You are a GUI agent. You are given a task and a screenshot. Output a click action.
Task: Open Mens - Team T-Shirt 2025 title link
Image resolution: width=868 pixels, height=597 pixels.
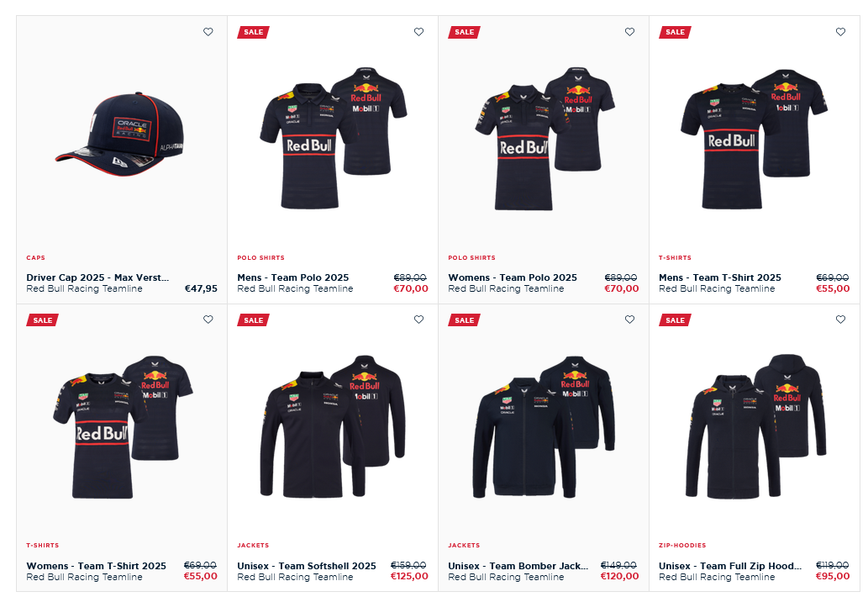point(719,277)
